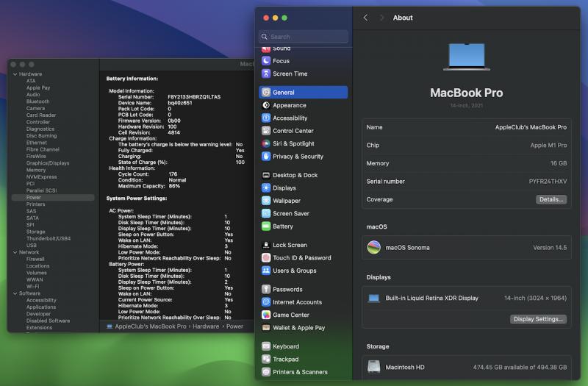Open Control Center in sidebar
This screenshot has height=386, width=588.
click(293, 131)
